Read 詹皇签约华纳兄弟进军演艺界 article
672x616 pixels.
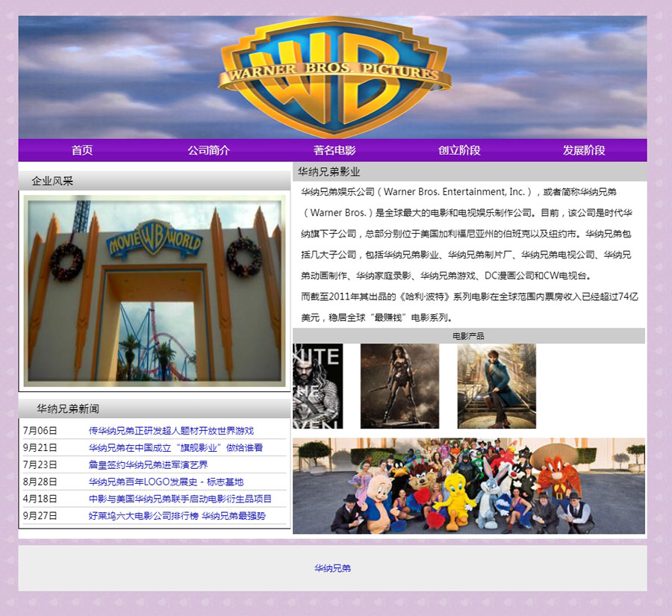(148, 464)
